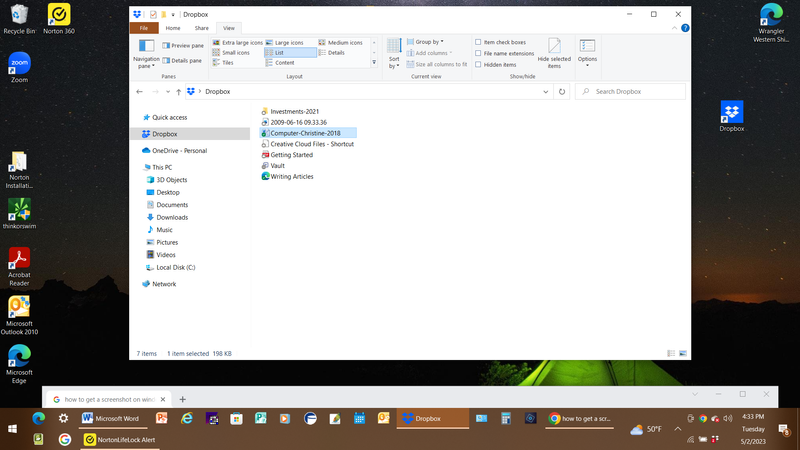Select the View ribbon tab

pos(229,28)
